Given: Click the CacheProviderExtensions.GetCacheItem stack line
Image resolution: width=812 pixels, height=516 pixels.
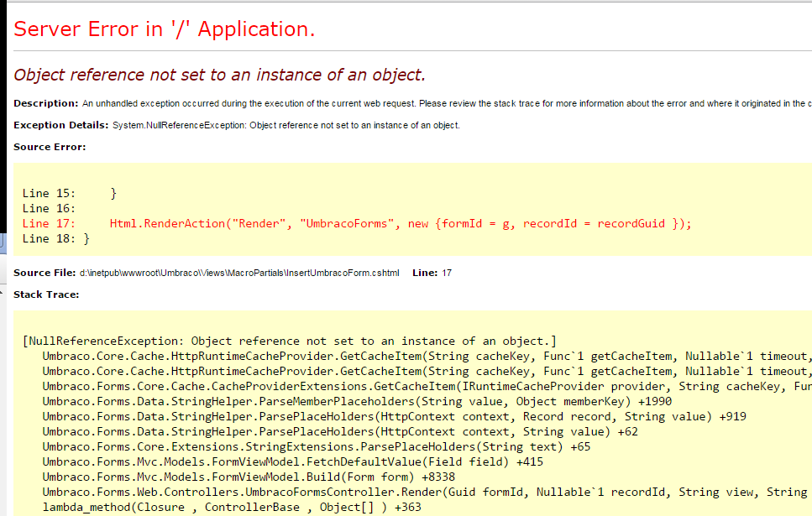Looking at the screenshot, I should click(427, 386).
